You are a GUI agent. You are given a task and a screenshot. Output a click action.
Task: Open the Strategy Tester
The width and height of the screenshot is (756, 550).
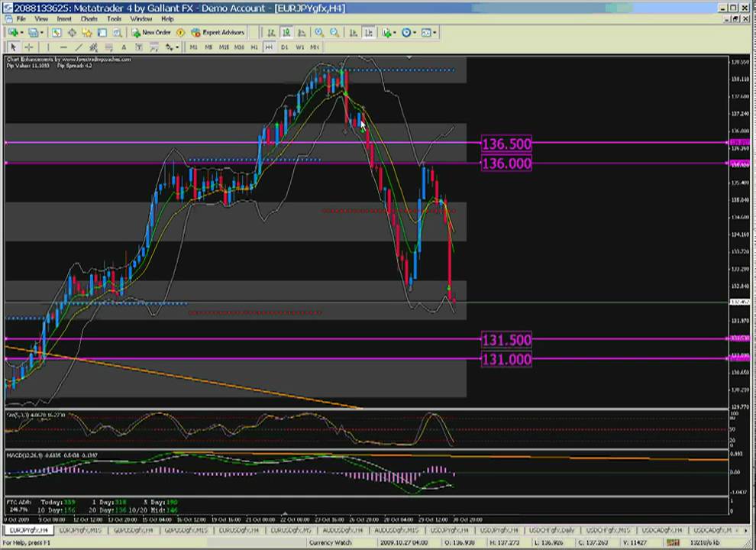117,32
